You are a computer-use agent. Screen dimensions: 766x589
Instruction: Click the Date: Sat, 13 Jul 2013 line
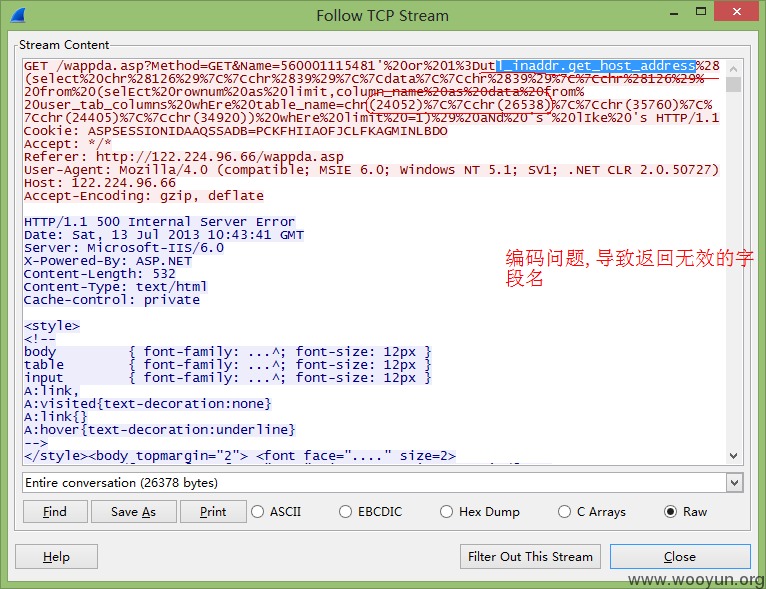point(164,235)
